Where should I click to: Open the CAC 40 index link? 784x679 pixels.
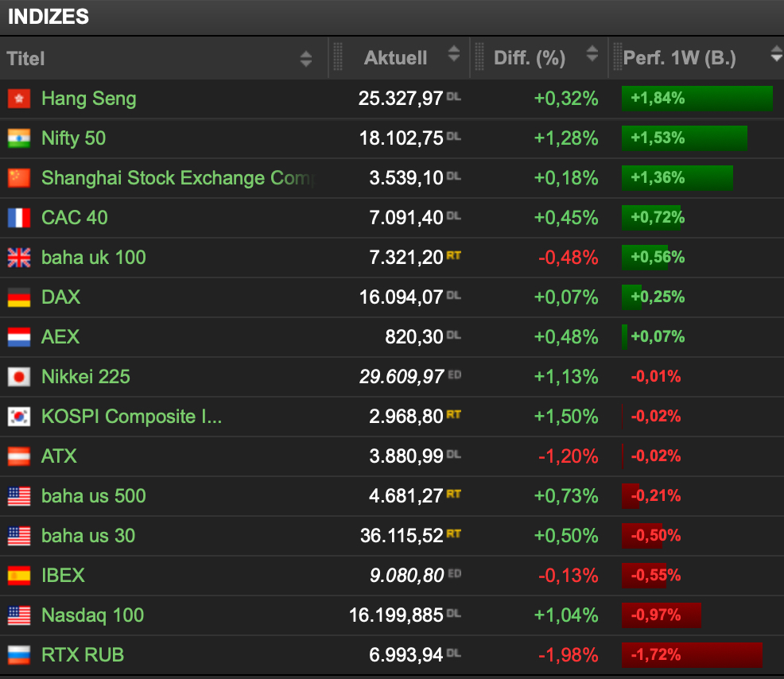coord(75,218)
